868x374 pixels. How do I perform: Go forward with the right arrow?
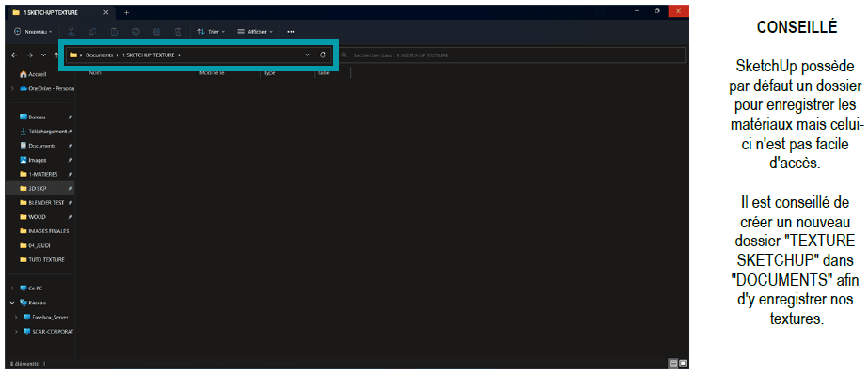tap(30, 55)
